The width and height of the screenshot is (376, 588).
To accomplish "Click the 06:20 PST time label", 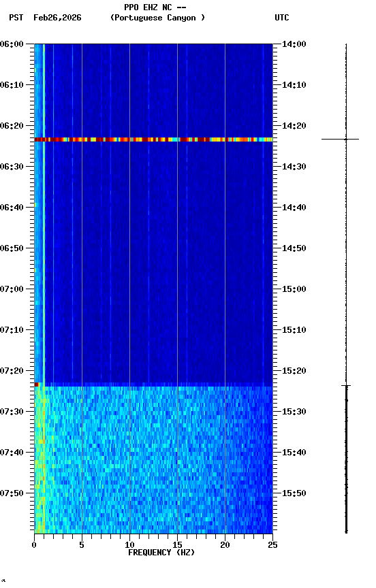I will (x=12, y=126).
